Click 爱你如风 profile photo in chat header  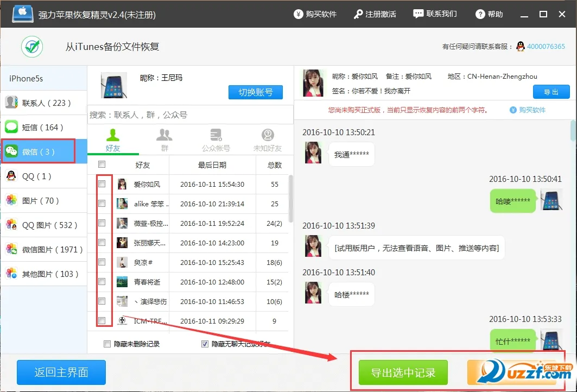click(x=313, y=83)
